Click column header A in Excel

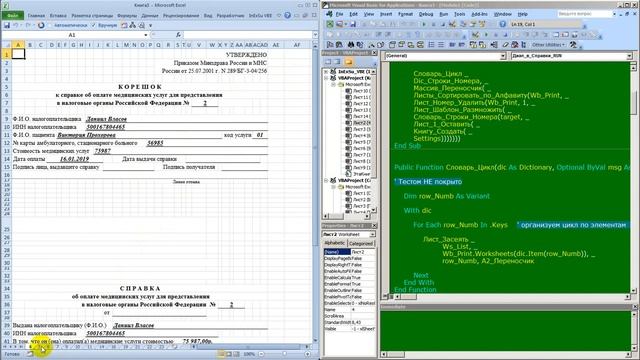(x=18, y=45)
